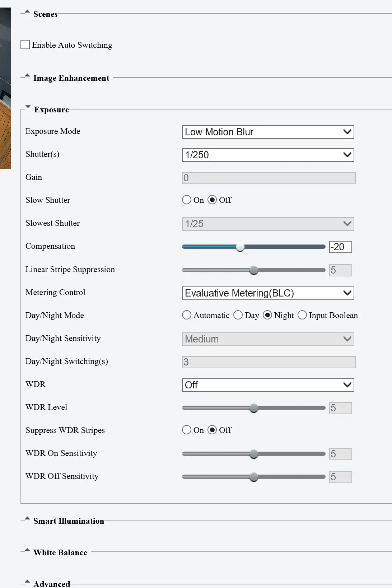Expand the White Balance section
Screen dimensions: 392x588
tap(27, 551)
